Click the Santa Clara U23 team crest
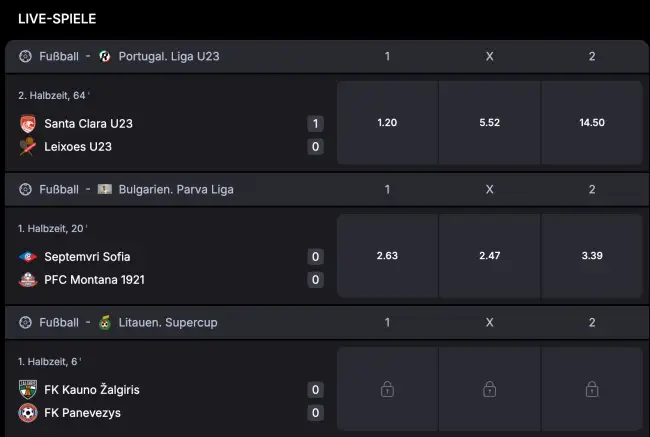Image resolution: width=650 pixels, height=437 pixels. pyautogui.click(x=28, y=124)
